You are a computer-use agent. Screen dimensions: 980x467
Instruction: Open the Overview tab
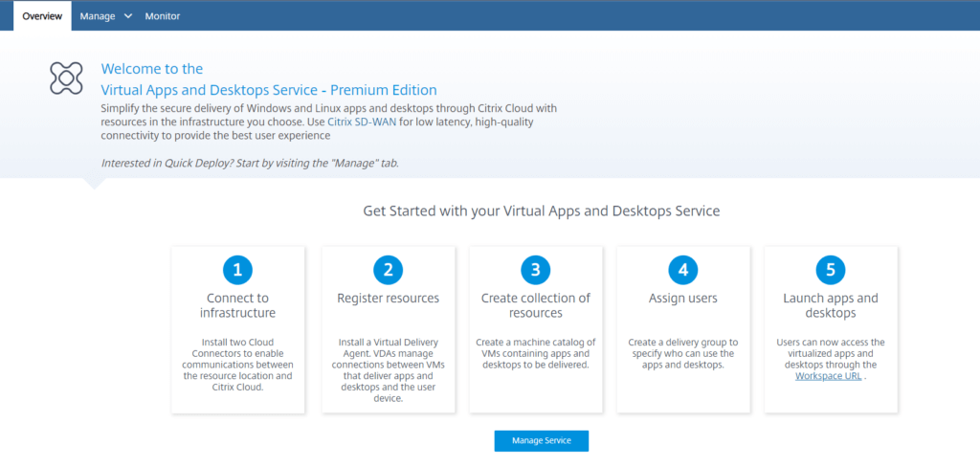[x=42, y=16]
